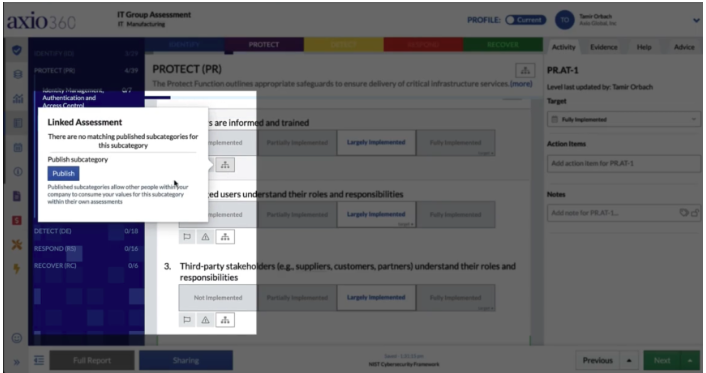Click the link icon in the Notes field
This screenshot has width=706, height=373.
pyautogui.click(x=695, y=213)
